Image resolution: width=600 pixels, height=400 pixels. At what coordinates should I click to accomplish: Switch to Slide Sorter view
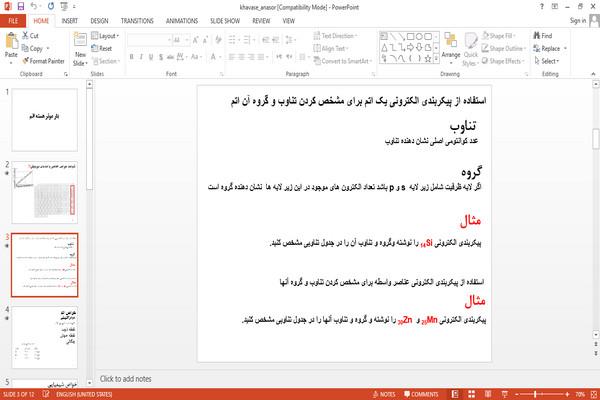click(471, 394)
